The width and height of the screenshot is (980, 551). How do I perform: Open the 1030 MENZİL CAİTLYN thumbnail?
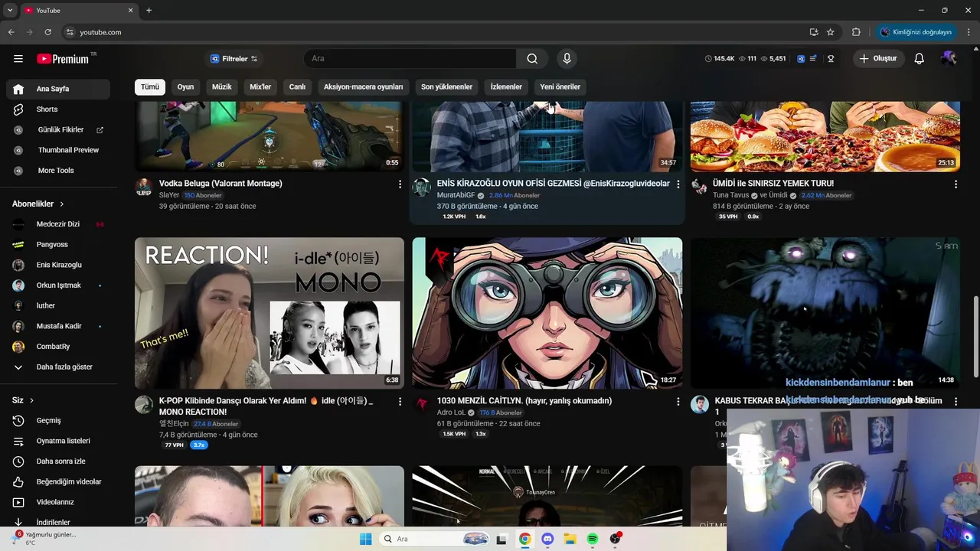547,313
